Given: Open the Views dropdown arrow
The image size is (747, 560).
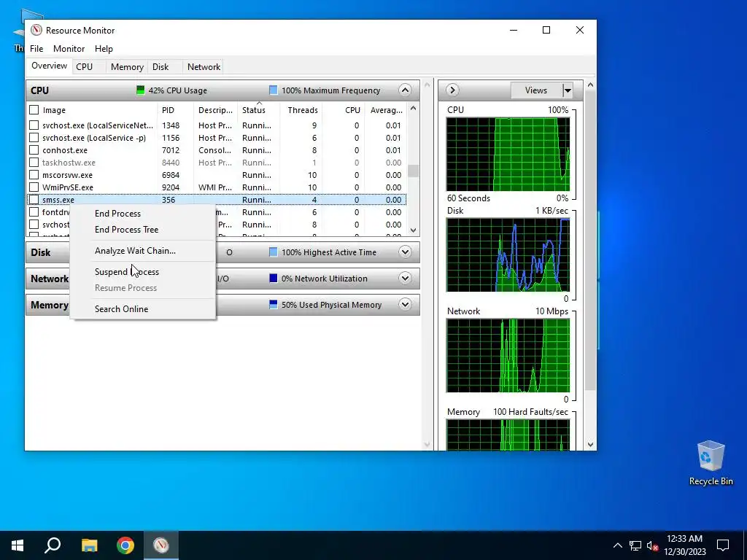Looking at the screenshot, I should click(568, 90).
